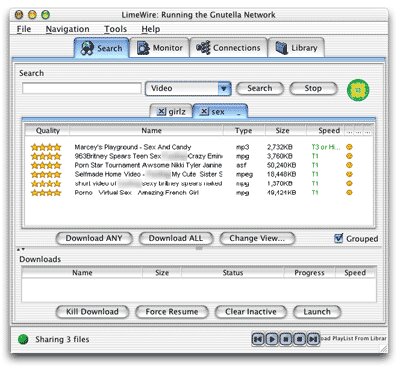Click the smiley icon in the 50,240KB row
This screenshot has width=400, height=368.
click(349, 165)
